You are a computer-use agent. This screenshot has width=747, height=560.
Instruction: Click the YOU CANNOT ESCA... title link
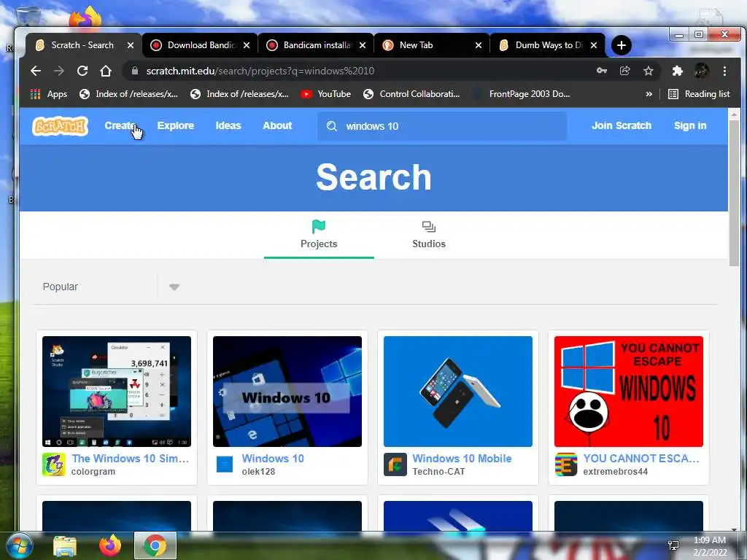(x=641, y=459)
